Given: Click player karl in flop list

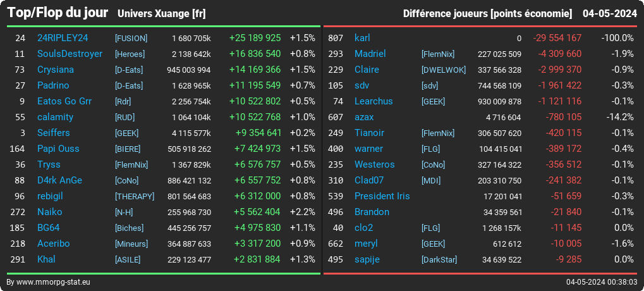Looking at the screenshot, I should (x=362, y=38).
